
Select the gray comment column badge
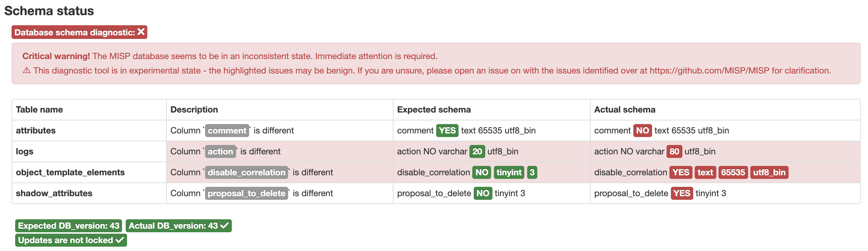227,131
